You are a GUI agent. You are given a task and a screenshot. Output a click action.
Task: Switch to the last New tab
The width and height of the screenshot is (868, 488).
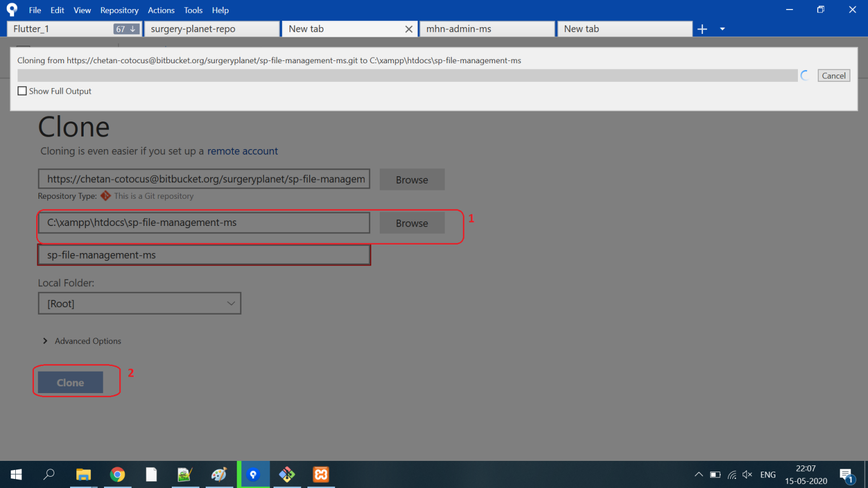click(x=624, y=29)
